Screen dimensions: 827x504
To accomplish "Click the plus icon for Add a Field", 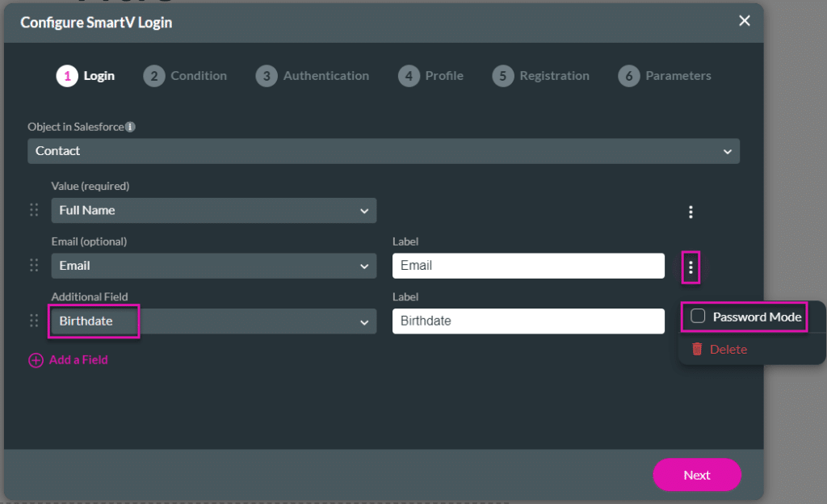I will [36, 360].
